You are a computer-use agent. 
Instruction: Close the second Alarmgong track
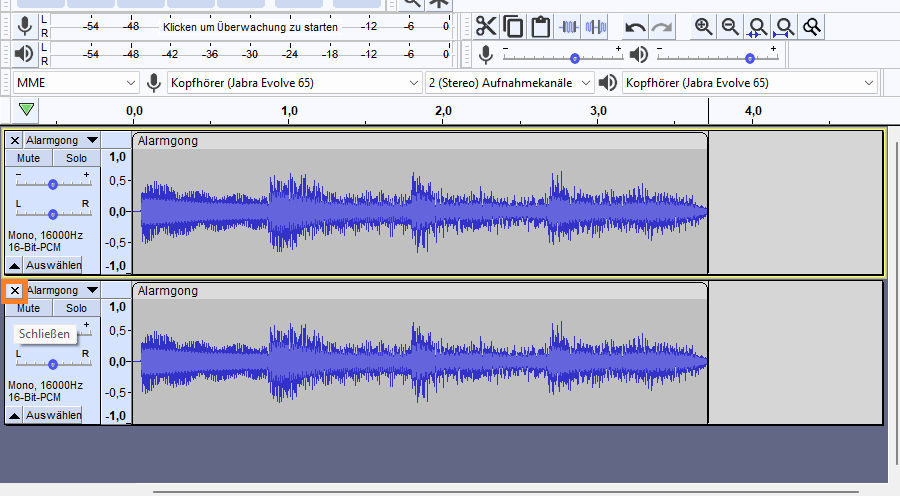[x=15, y=290]
